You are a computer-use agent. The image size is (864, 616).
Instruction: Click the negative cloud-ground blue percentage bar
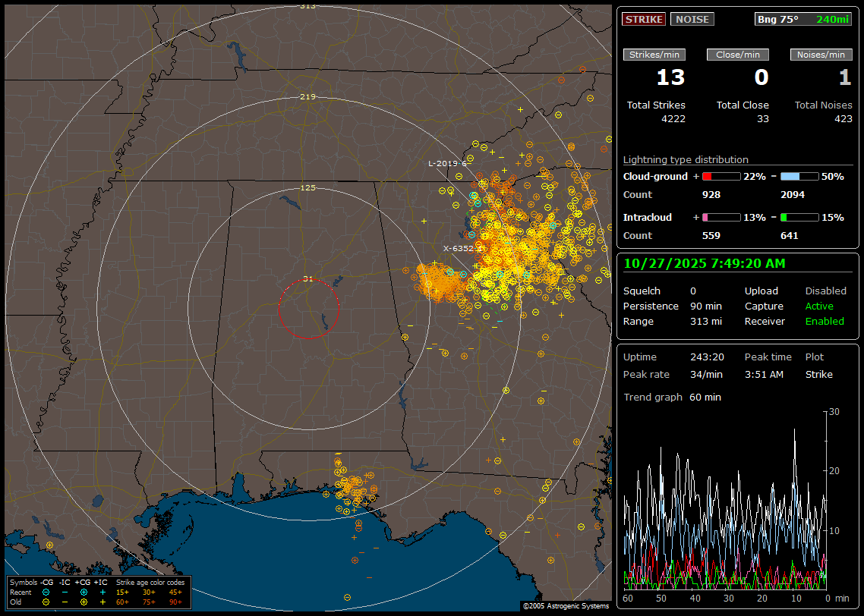(799, 176)
